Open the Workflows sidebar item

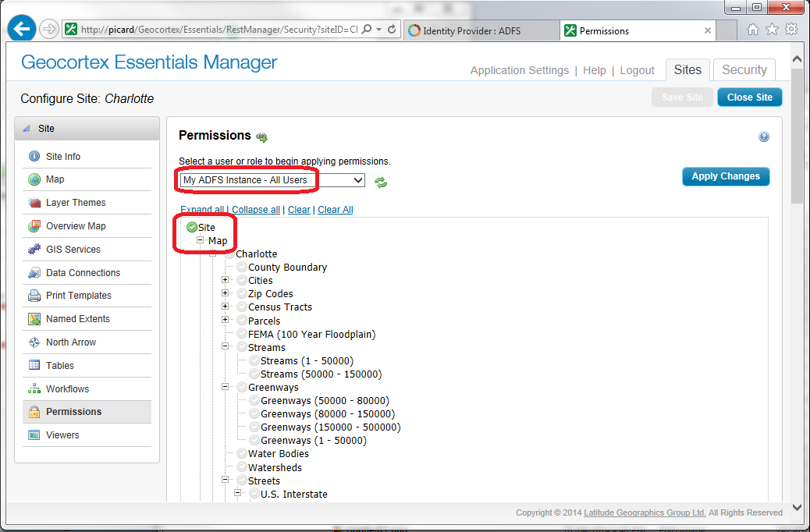coord(87,389)
